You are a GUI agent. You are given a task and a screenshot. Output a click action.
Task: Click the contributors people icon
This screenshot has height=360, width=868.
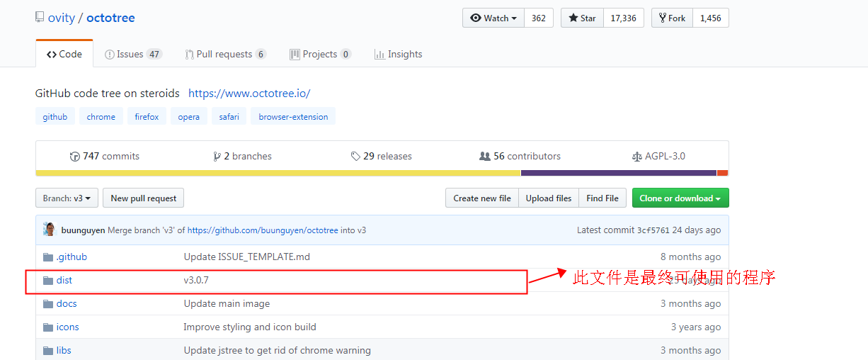coord(485,157)
